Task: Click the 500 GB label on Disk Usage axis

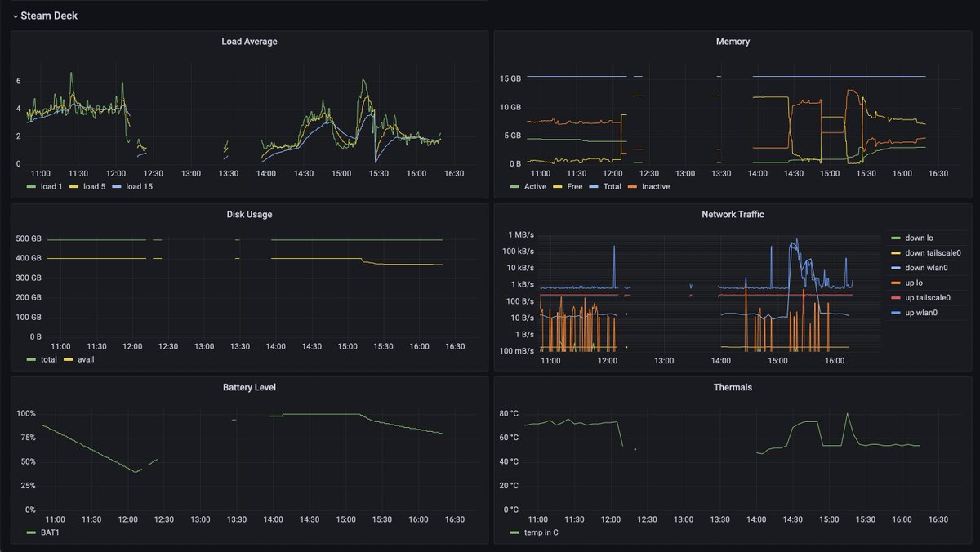Action: [x=29, y=239]
